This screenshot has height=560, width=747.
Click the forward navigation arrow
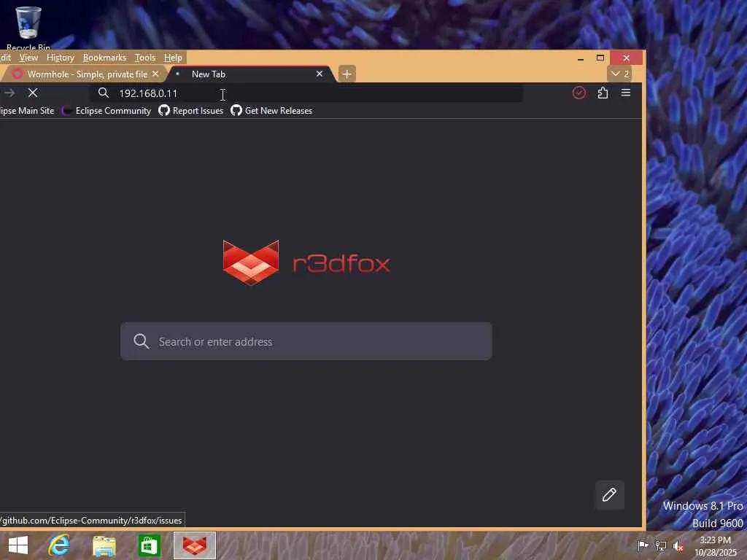coord(9,93)
